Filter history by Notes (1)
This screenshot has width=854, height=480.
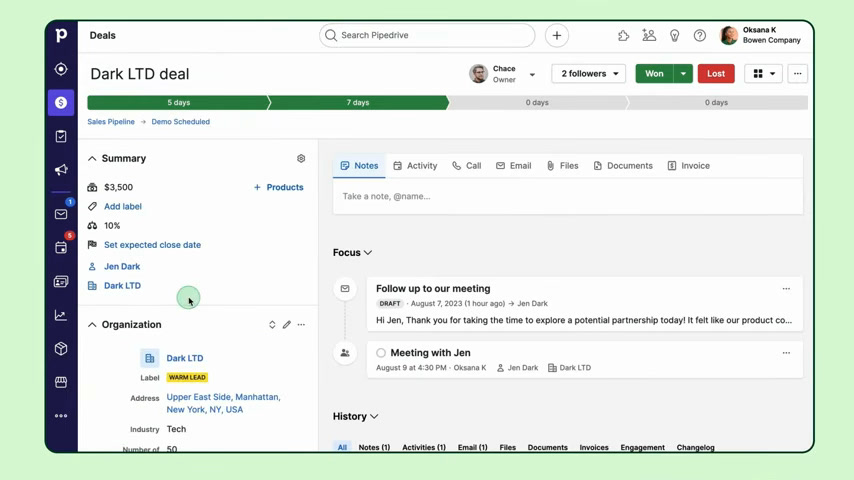click(x=374, y=447)
